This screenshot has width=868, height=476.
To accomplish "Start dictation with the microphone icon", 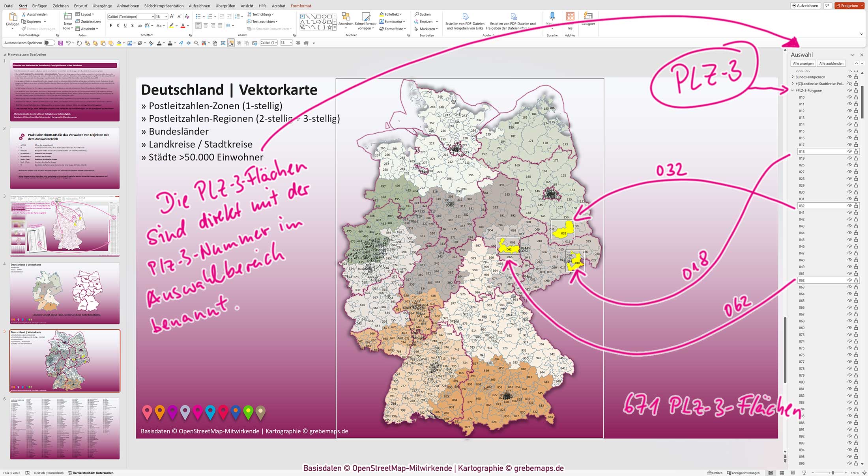I will coord(552,17).
